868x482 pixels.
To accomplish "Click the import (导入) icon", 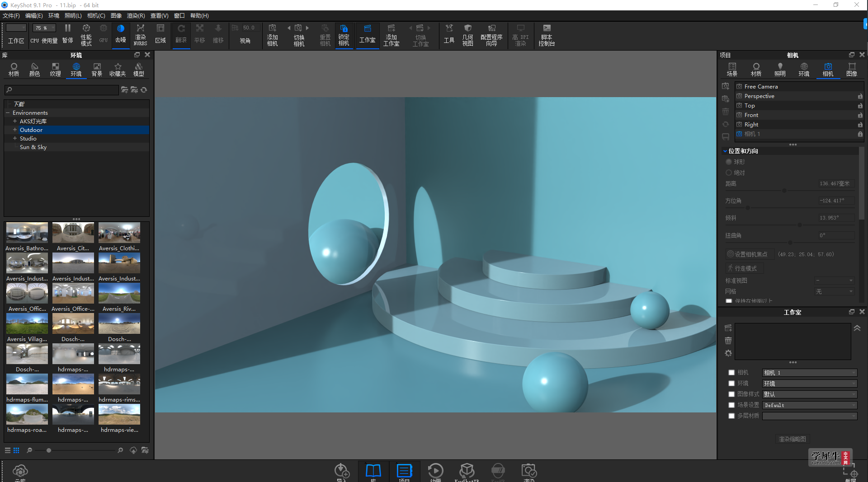I will pos(342,472).
